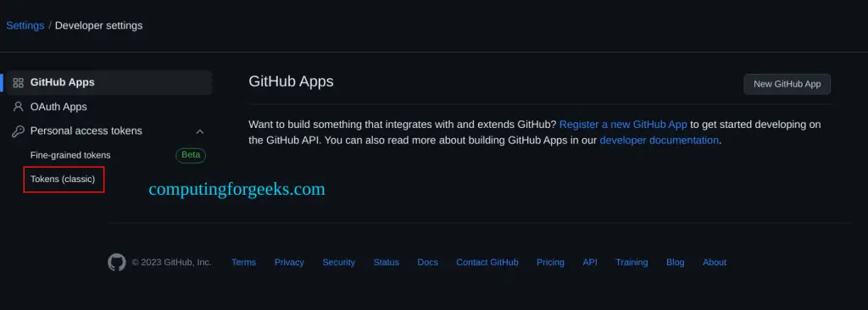
Task: Click the GitHub Apps grid icon
Action: click(19, 83)
